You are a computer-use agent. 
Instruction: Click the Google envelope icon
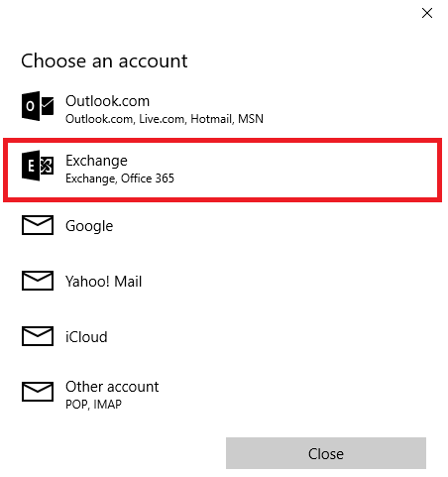pyautogui.click(x=38, y=225)
